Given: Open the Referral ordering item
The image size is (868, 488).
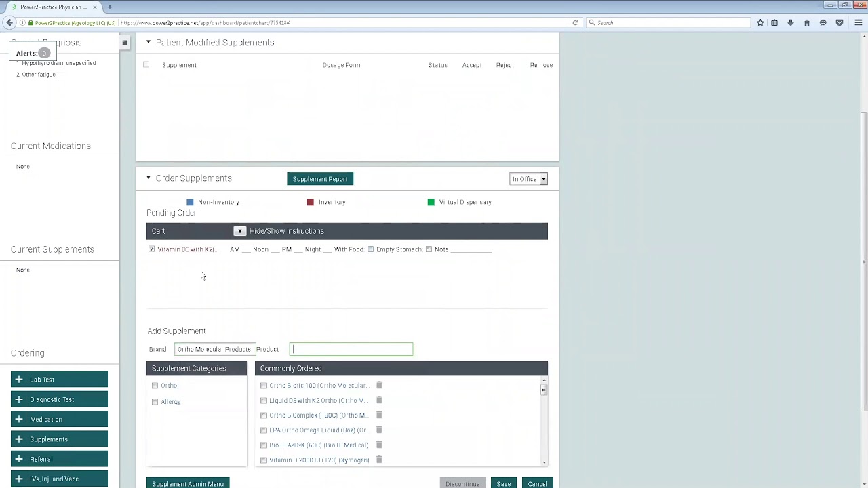Looking at the screenshot, I should (x=60, y=459).
